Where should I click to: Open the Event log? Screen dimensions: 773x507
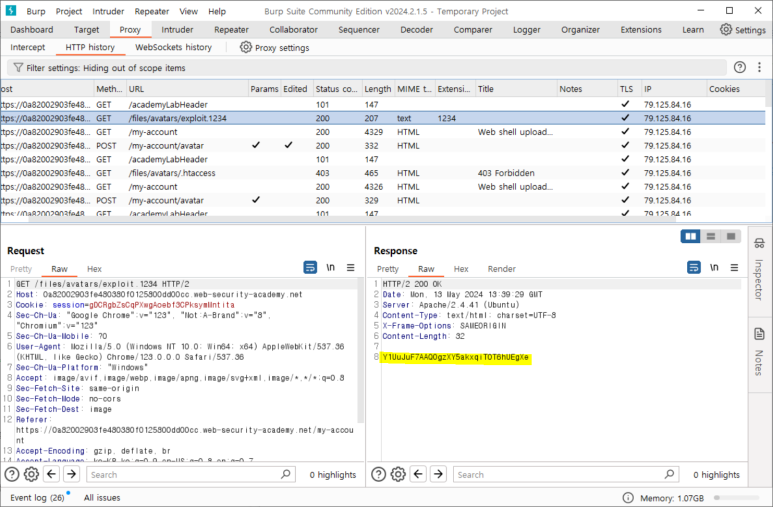coord(37,498)
